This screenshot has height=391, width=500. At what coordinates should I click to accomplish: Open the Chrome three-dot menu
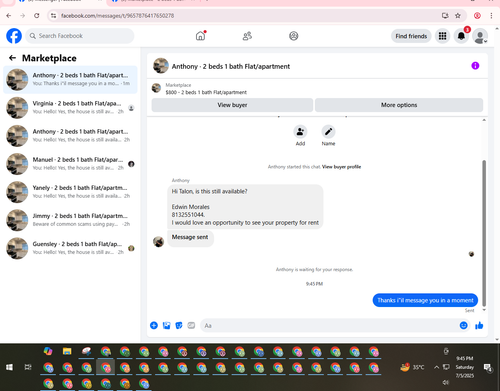point(491,16)
